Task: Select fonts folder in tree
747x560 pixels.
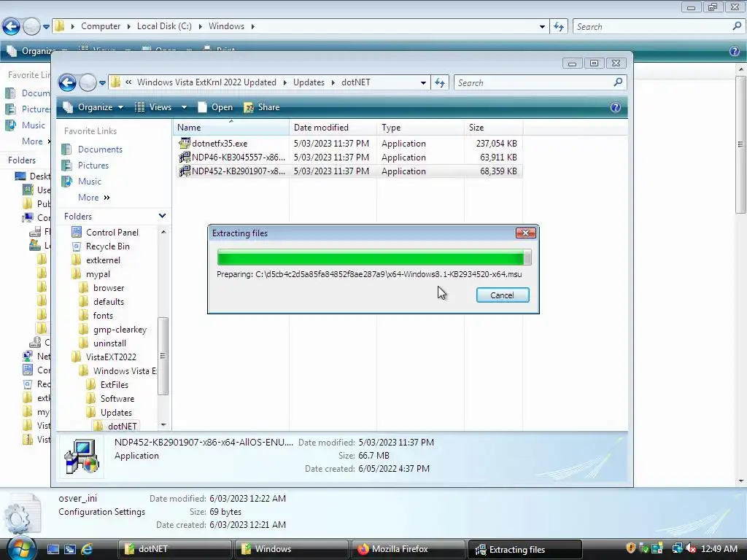Action: 103,315
